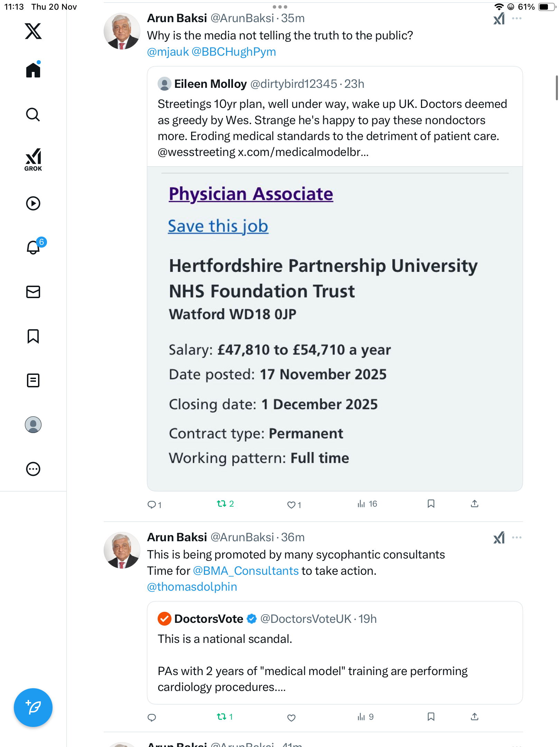560x747 pixels.
Task: Open Messages envelope icon
Action: tap(33, 292)
